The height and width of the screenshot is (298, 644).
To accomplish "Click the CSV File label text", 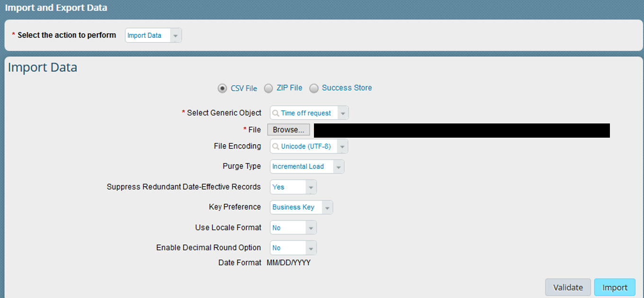I will click(244, 88).
